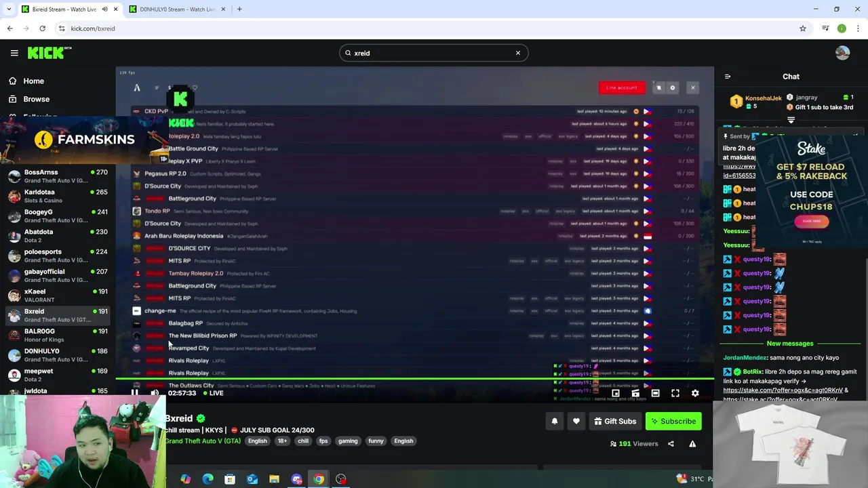Click the Kick logo
The image size is (868, 488).
(x=49, y=53)
